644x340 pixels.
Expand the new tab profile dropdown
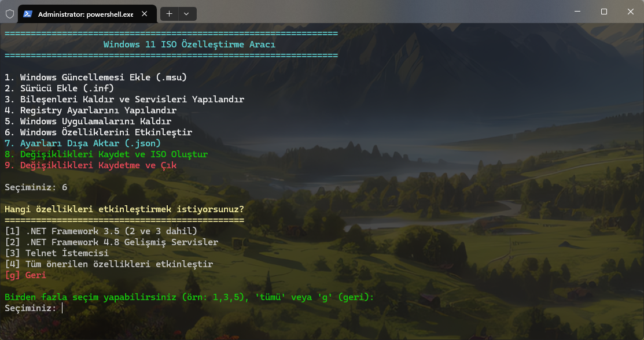coord(186,14)
